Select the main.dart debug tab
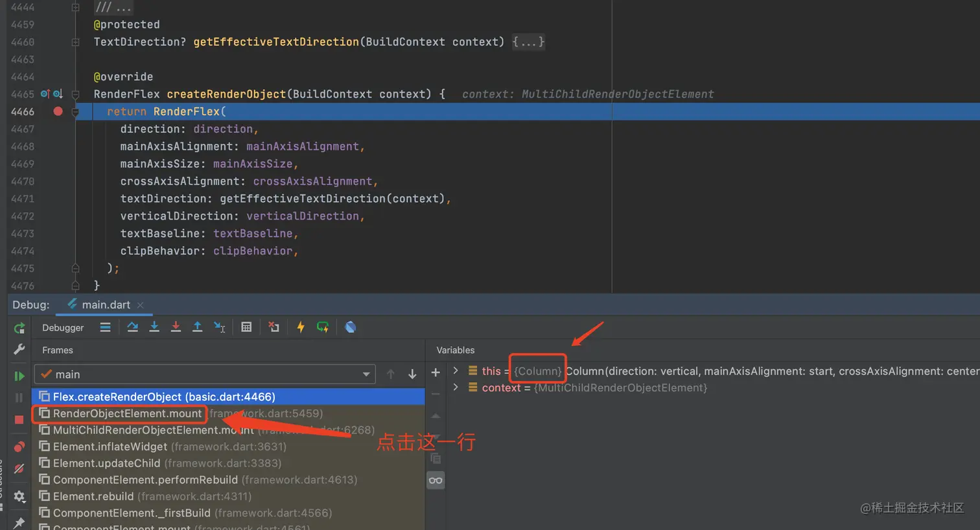980x530 pixels. coord(106,305)
